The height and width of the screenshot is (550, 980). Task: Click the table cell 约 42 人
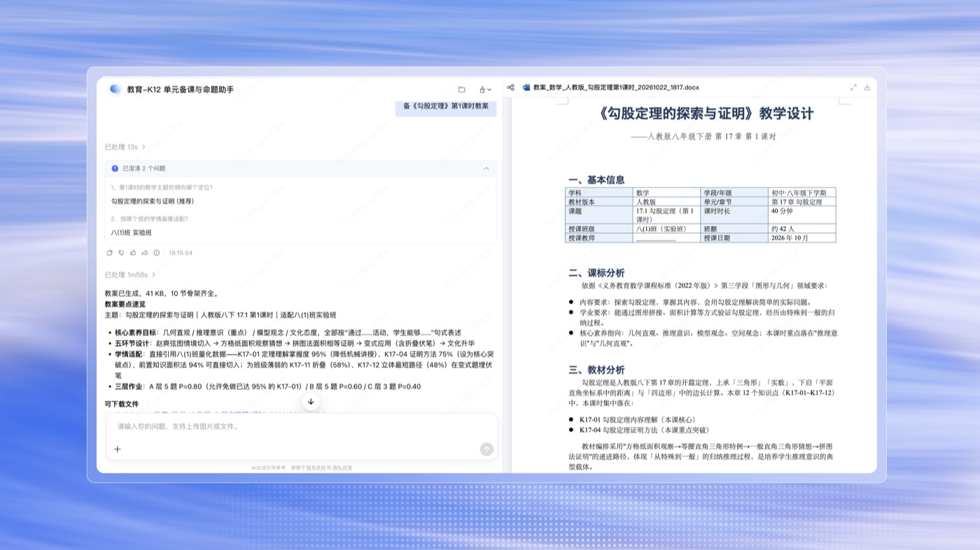[x=802, y=229]
